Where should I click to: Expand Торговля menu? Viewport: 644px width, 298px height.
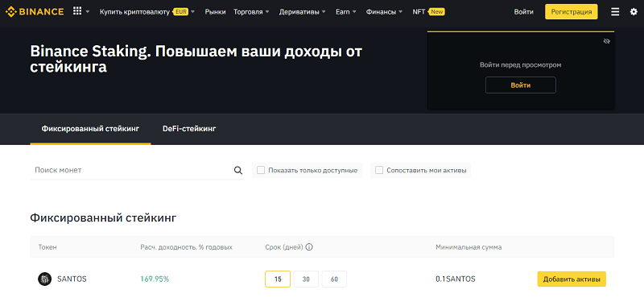point(252,12)
